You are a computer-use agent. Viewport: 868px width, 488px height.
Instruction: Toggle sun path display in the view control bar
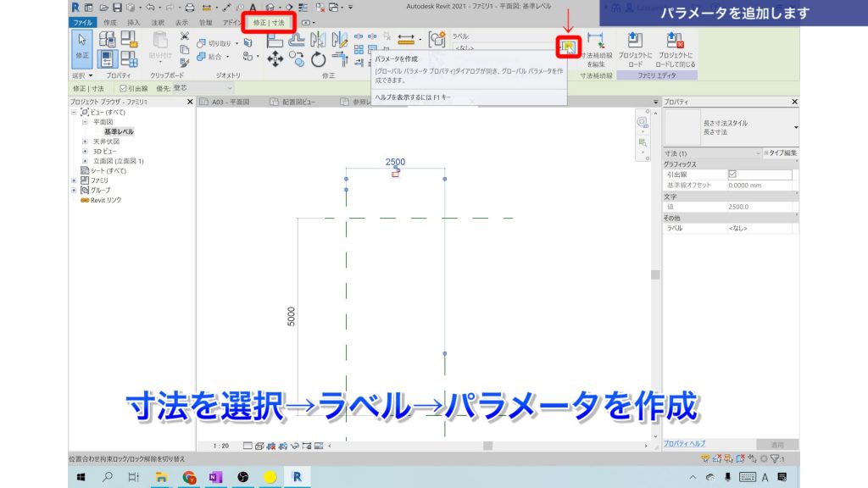point(271,446)
